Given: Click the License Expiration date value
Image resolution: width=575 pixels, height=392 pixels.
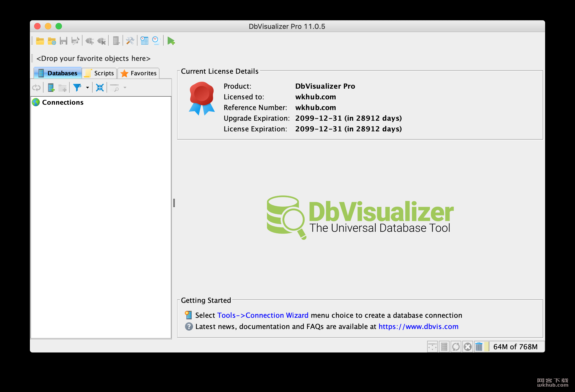Looking at the screenshot, I should tap(348, 129).
